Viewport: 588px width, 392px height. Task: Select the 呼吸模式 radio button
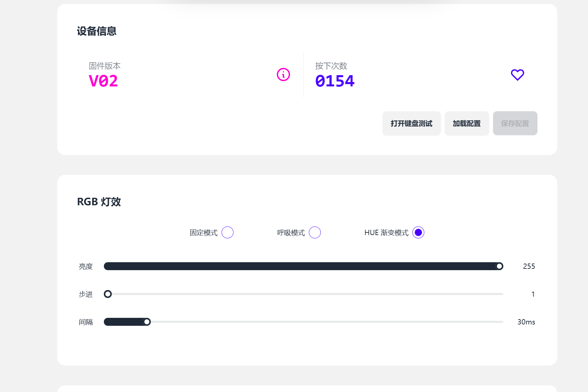click(315, 232)
